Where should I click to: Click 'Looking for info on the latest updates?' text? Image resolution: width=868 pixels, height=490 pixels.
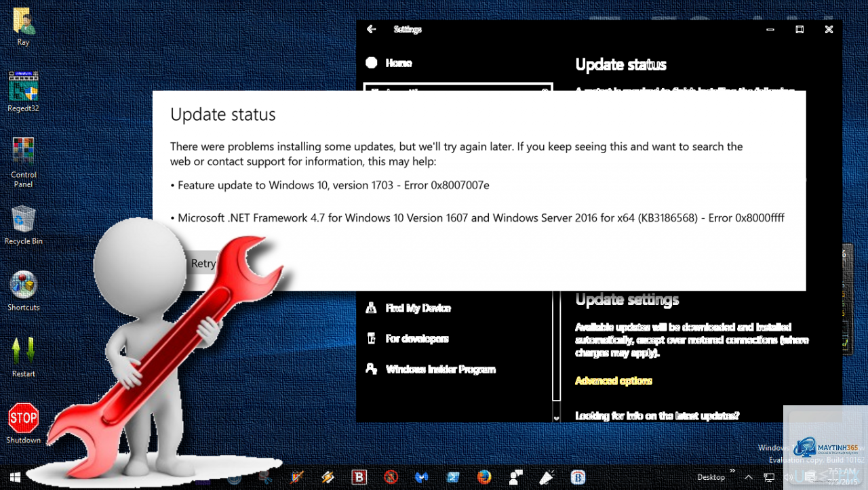click(x=657, y=415)
